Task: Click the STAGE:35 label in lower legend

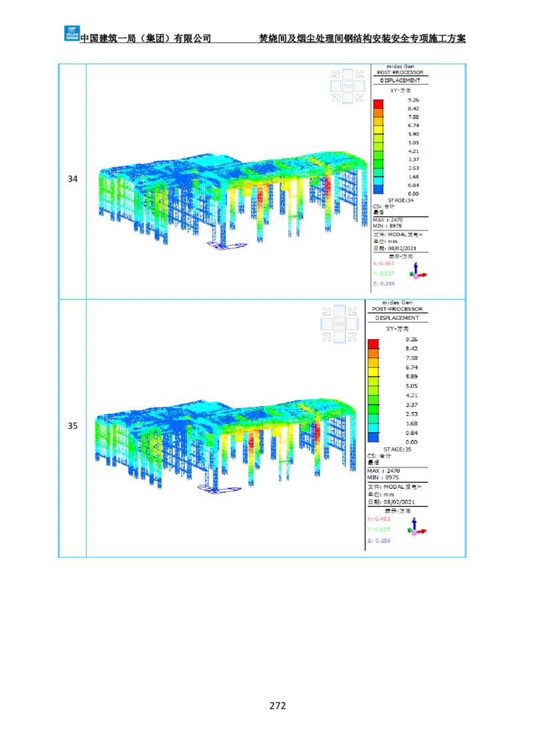Action: click(x=397, y=449)
